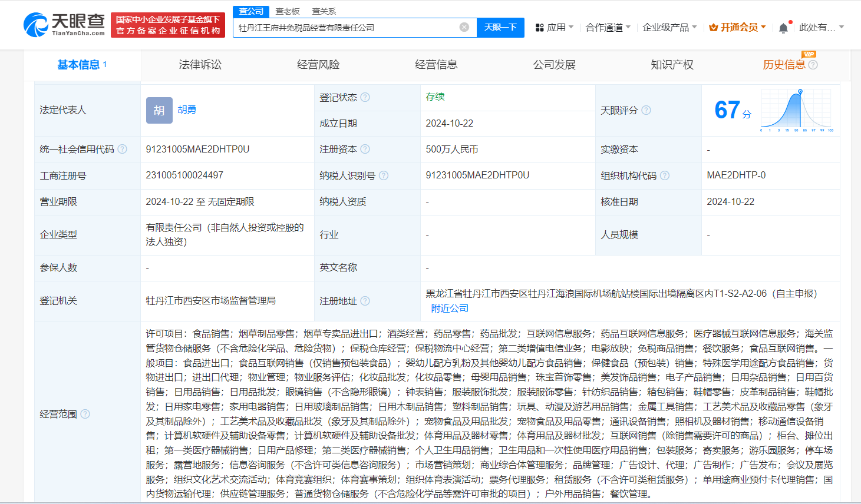This screenshot has height=504, width=861.
Task: Click the help icon next to 注册资本
Action: [x=366, y=149]
